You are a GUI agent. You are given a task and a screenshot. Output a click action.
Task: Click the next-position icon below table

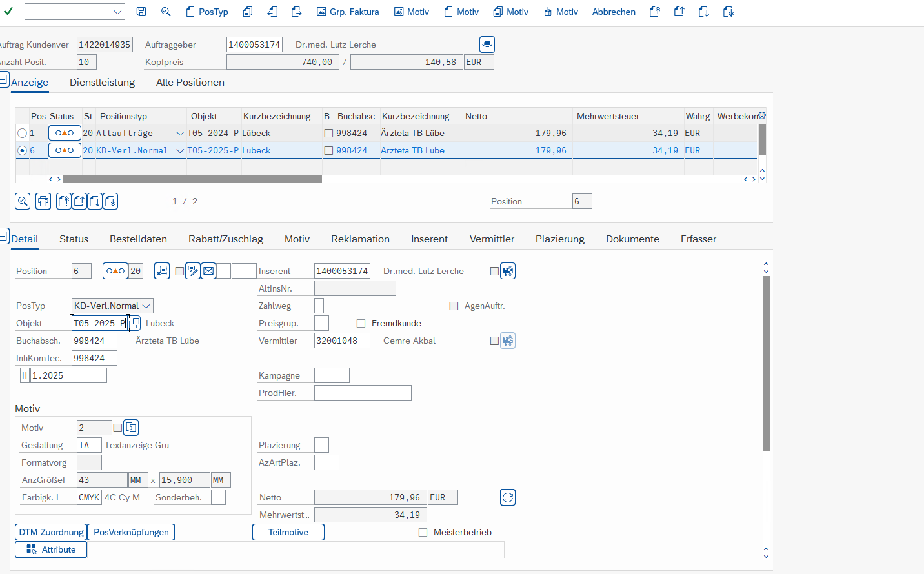tap(95, 201)
